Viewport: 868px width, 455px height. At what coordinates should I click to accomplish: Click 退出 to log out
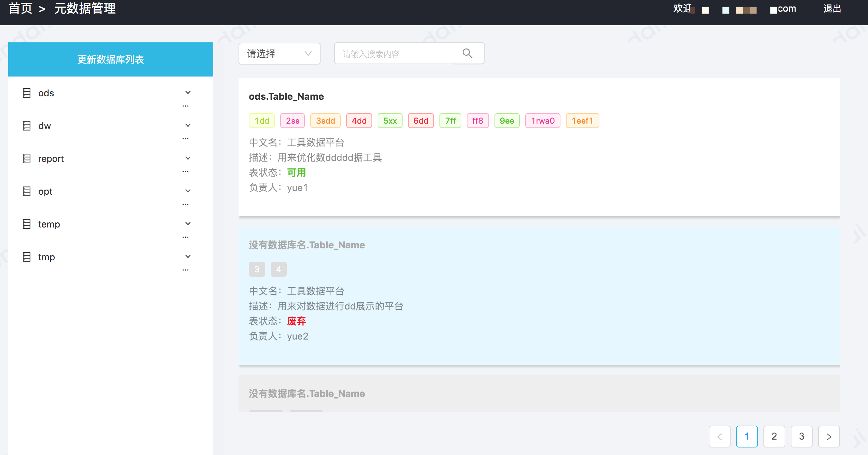pyautogui.click(x=832, y=9)
